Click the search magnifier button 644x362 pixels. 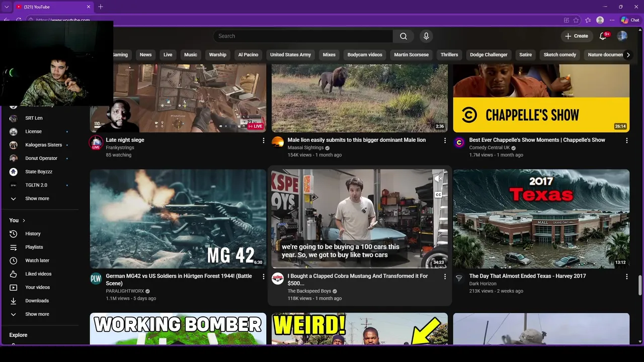point(404,36)
